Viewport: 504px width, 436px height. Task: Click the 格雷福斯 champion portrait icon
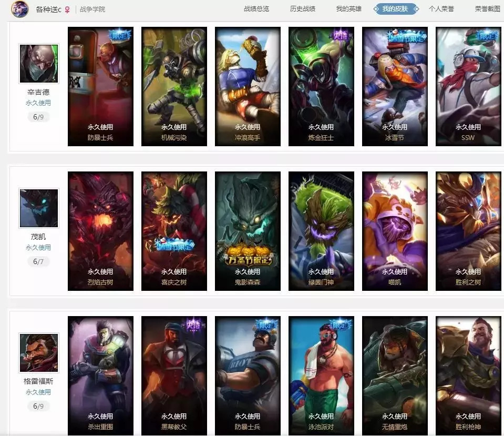tap(39, 353)
